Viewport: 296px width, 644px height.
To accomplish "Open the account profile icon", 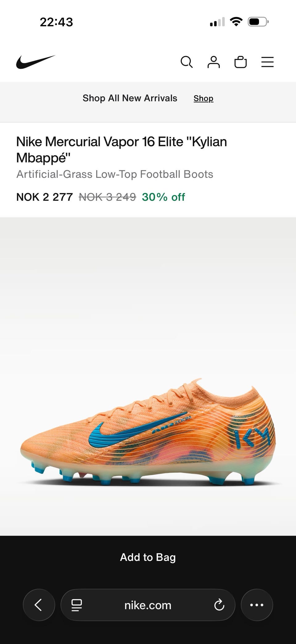I will click(x=213, y=62).
